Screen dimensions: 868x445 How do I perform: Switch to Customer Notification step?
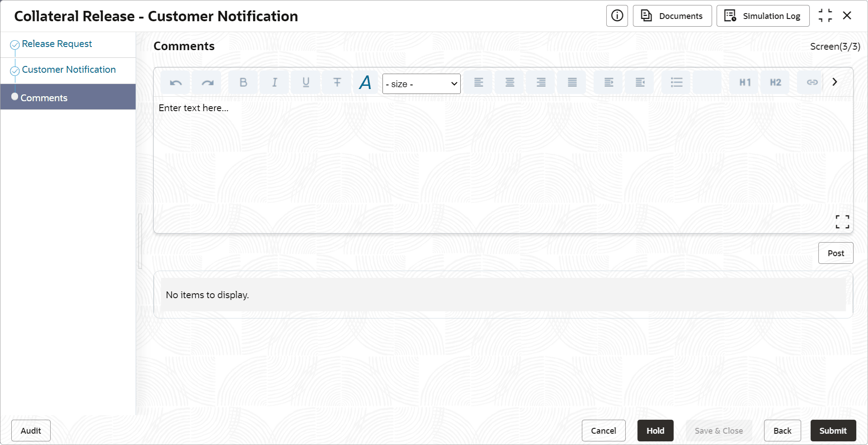(69, 70)
